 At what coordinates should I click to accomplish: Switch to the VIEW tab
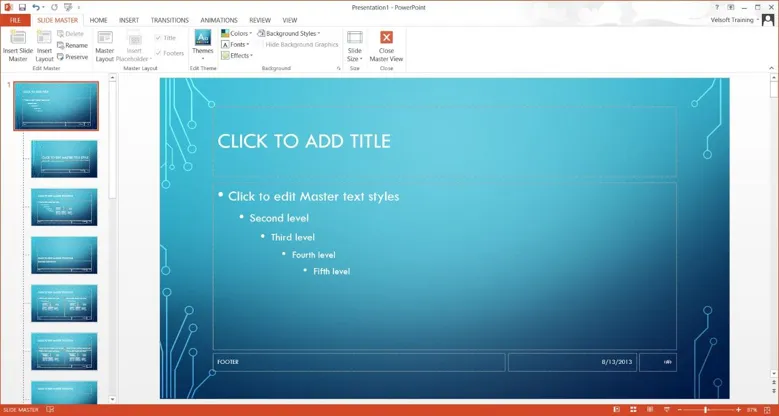[290, 20]
